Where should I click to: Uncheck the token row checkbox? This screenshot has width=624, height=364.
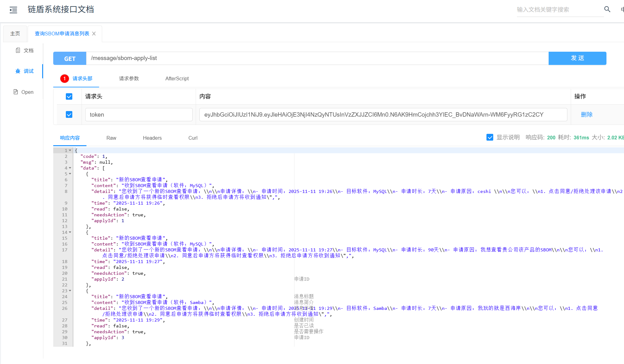click(69, 114)
